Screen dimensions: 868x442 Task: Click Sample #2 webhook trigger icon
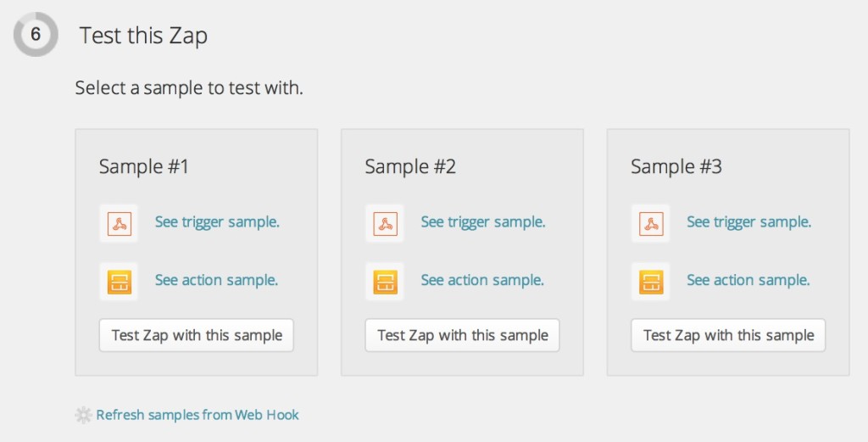pos(385,224)
